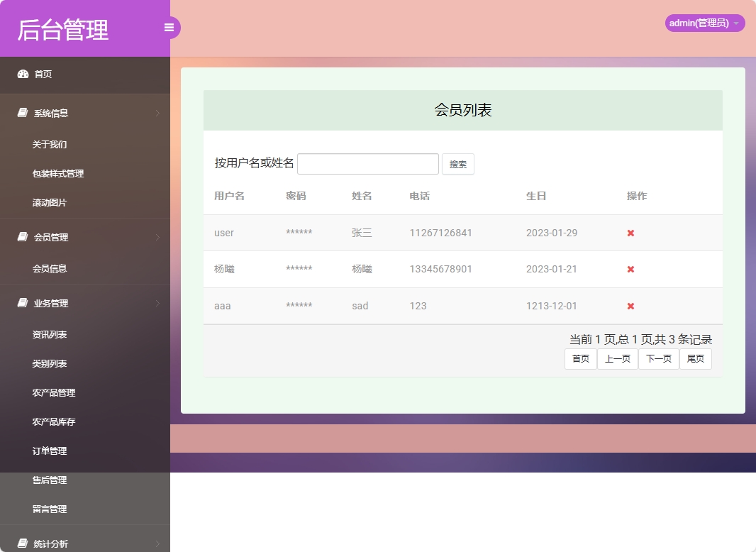Screen dimensions: 756x552
Task: Open 留言管理 from the sidebar
Action: point(49,509)
